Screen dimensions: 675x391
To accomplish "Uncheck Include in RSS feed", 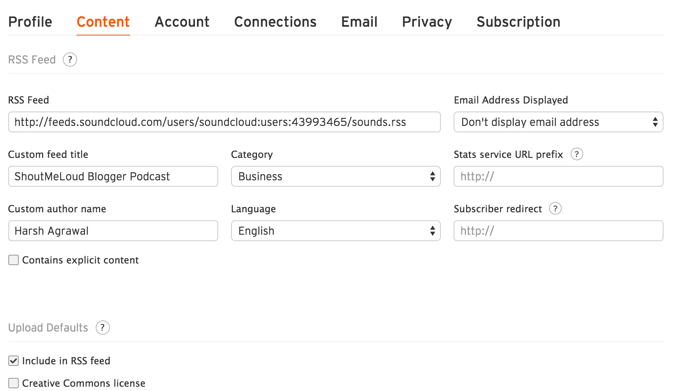I will pos(13,360).
